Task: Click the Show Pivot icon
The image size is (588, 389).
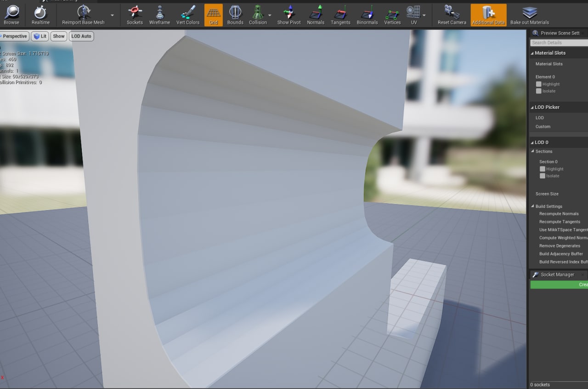Action: coord(289,15)
